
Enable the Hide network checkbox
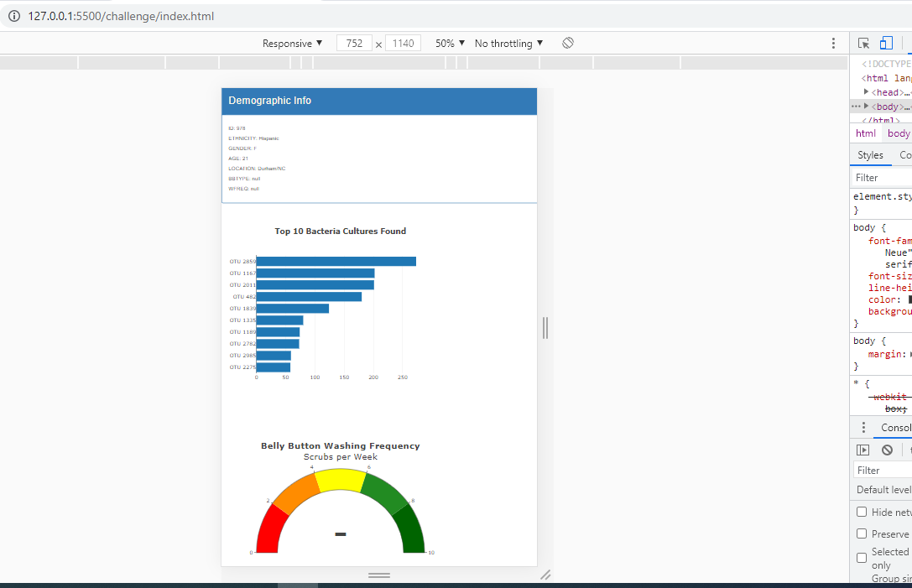tap(862, 512)
